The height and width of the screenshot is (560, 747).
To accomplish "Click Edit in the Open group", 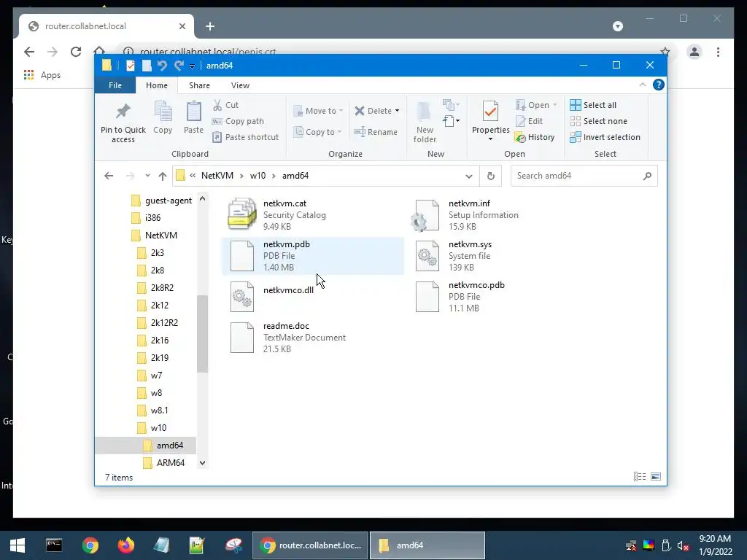I will coord(530,121).
